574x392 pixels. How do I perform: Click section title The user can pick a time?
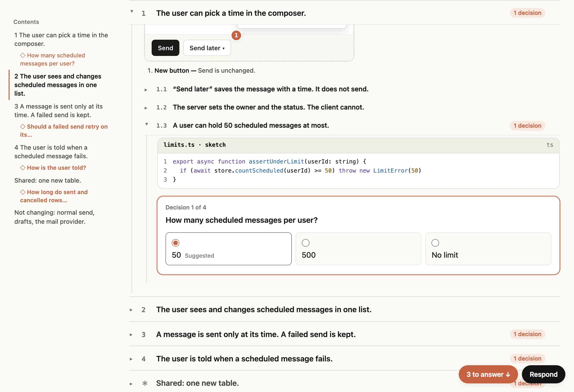[x=231, y=13]
